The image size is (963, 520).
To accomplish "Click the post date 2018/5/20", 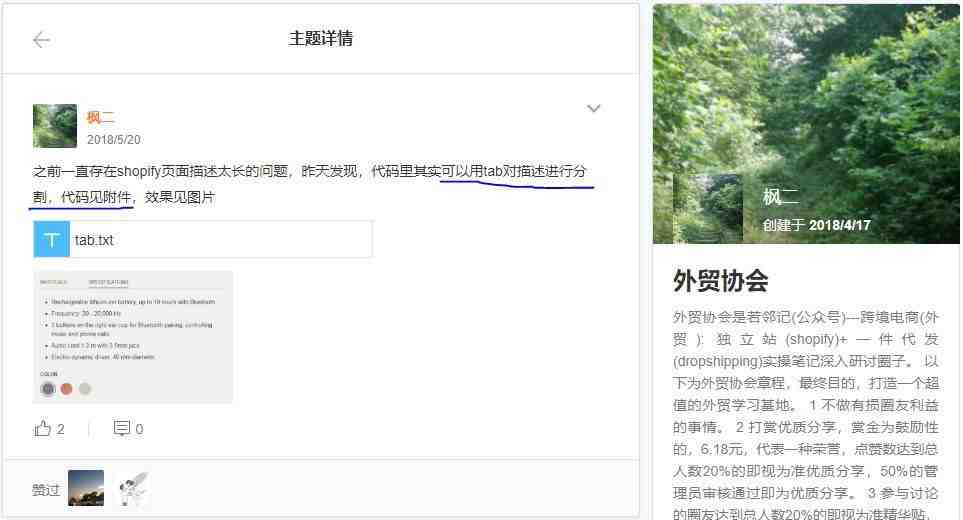I will 114,140.
